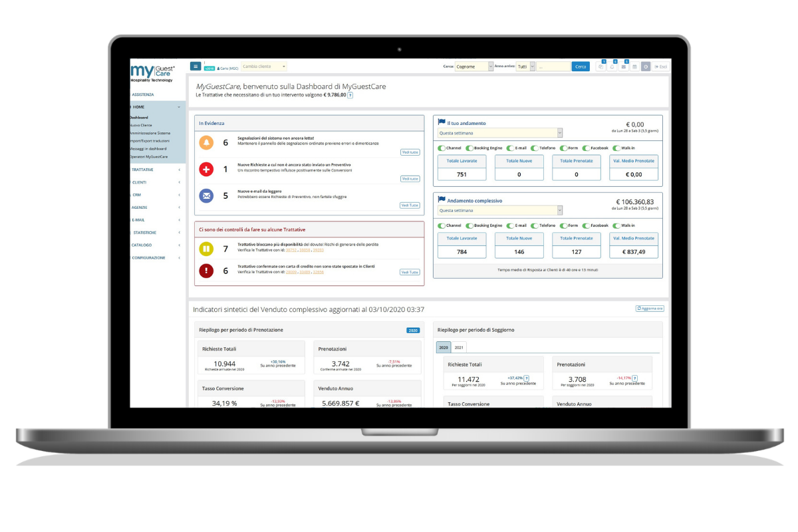Screen dimensions: 798x532
Task: Open the clock icon in the top bar
Action: (x=646, y=66)
